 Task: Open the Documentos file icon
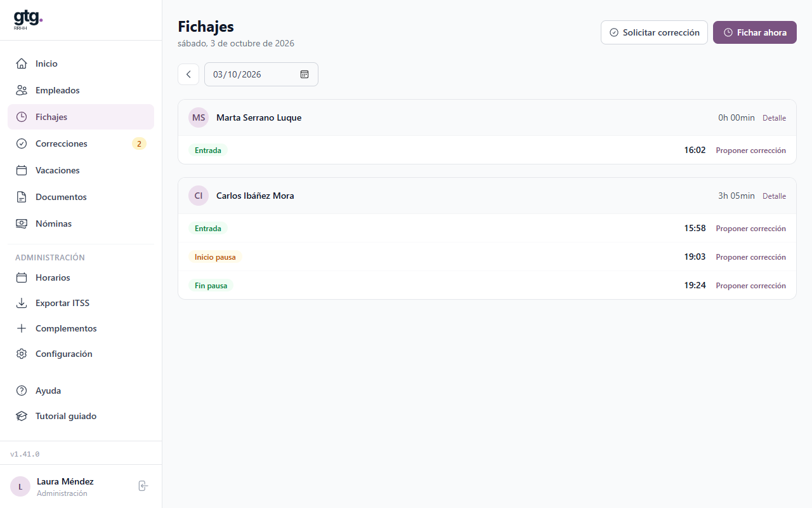point(22,197)
